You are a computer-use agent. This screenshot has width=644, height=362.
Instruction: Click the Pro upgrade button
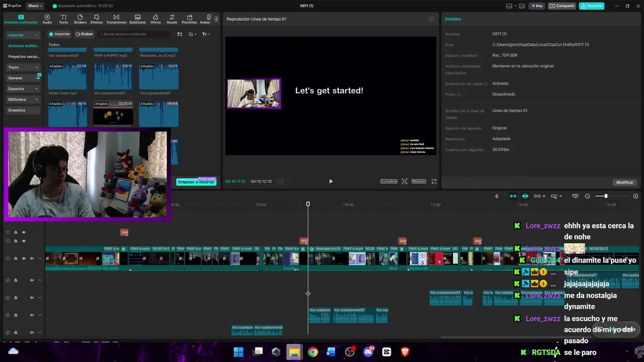pyautogui.click(x=536, y=6)
